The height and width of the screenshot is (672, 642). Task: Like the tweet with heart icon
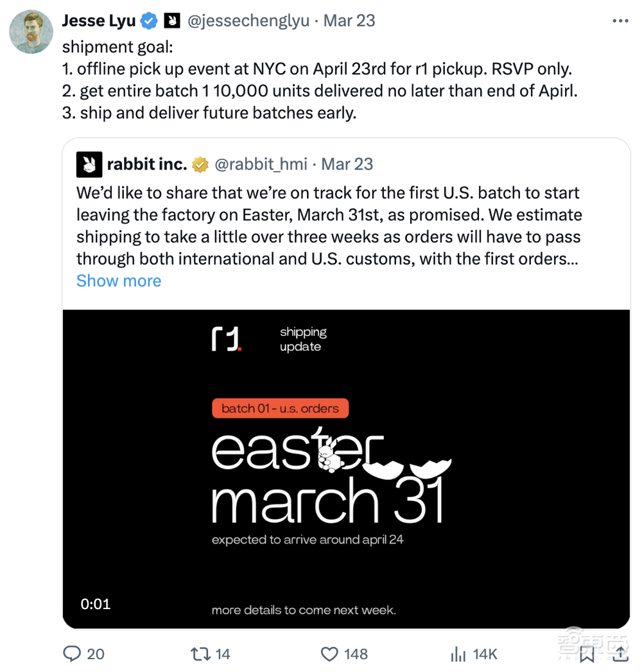329,654
